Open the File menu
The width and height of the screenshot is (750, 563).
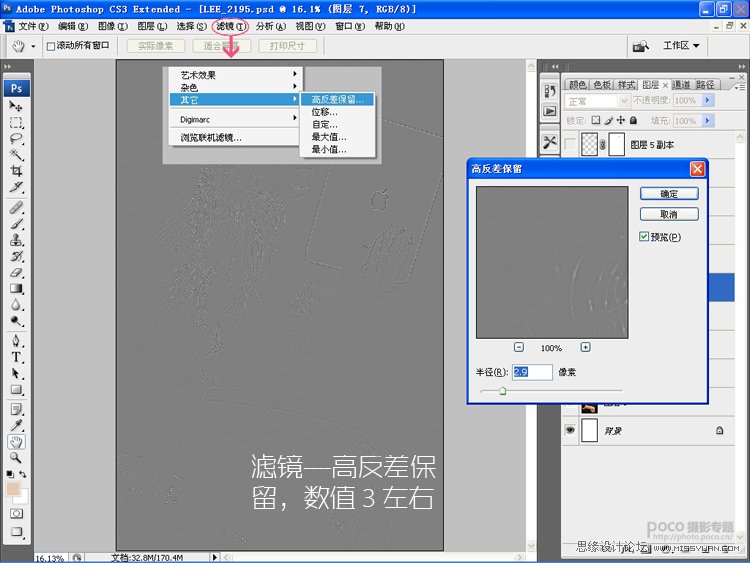[33, 26]
